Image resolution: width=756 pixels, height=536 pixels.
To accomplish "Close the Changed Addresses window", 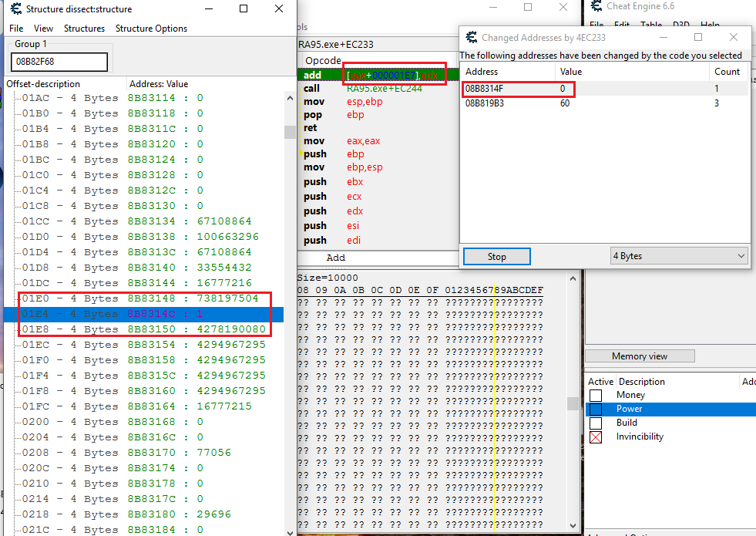I will pyautogui.click(x=733, y=37).
